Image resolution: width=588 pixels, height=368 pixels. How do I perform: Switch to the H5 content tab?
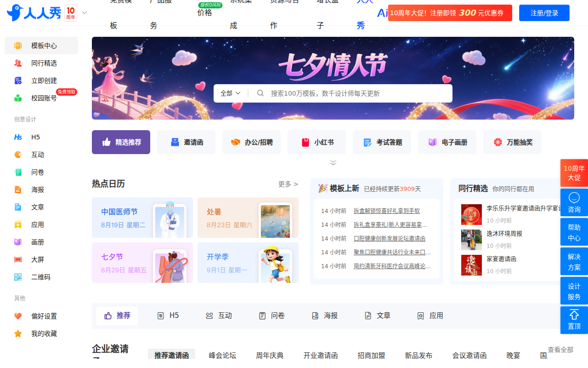[168, 316]
